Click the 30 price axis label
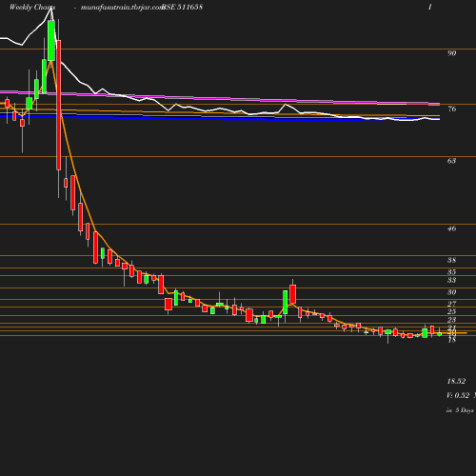The image size is (476, 476). tap(451, 292)
